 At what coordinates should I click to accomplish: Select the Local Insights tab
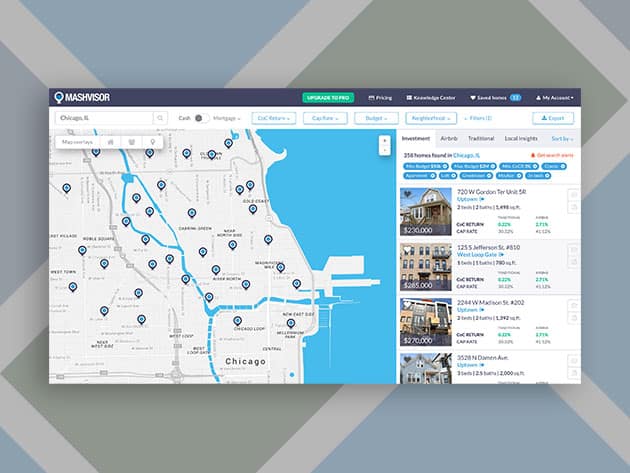[x=522, y=138]
